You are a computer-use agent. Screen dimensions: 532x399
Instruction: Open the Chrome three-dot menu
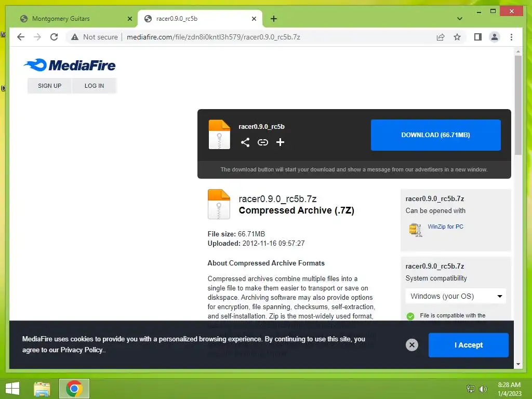pyautogui.click(x=511, y=37)
